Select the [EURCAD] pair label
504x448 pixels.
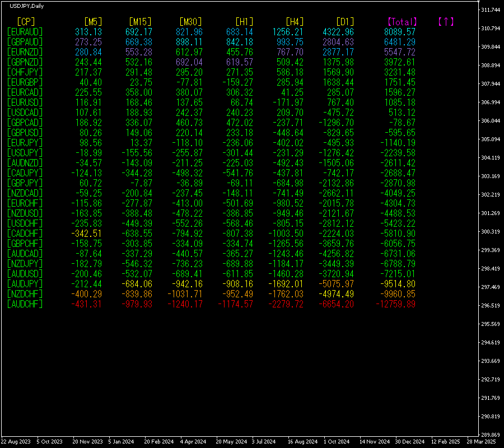pos(25,92)
